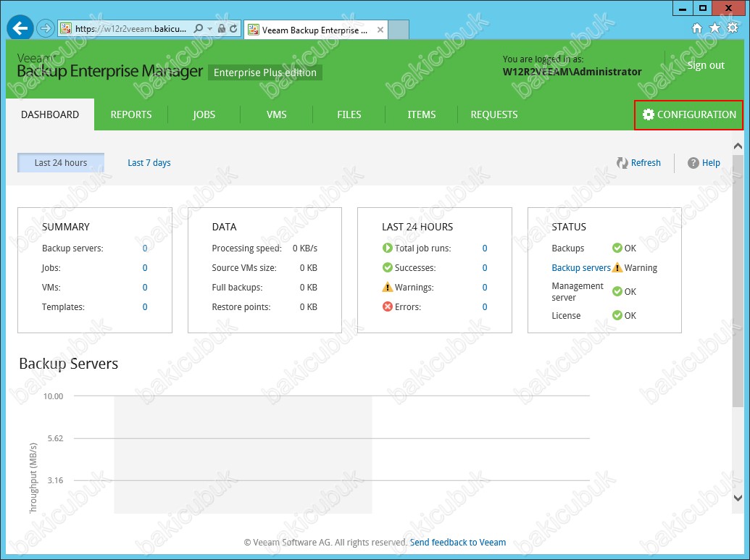Click the Total job runs play icon
This screenshot has width=750, height=560.
click(388, 248)
